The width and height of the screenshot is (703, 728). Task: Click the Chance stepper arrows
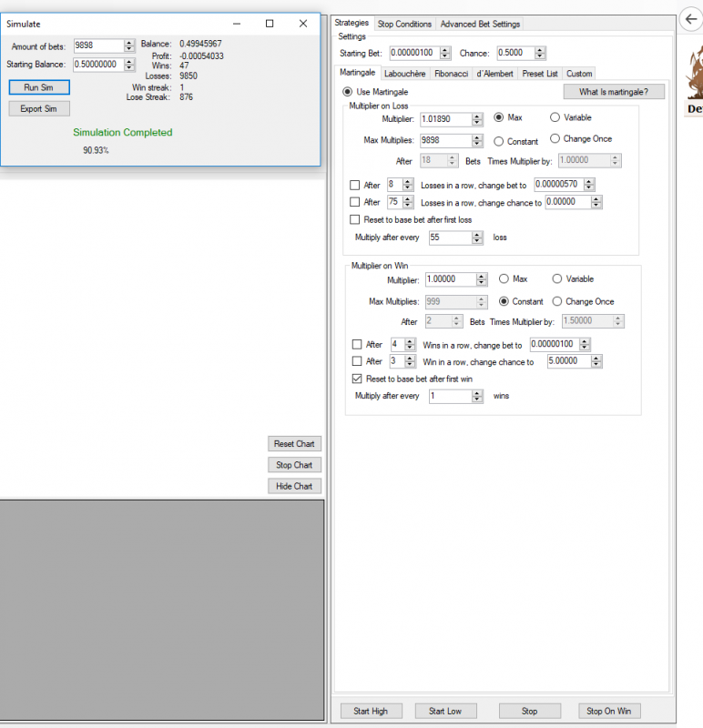(x=539, y=53)
